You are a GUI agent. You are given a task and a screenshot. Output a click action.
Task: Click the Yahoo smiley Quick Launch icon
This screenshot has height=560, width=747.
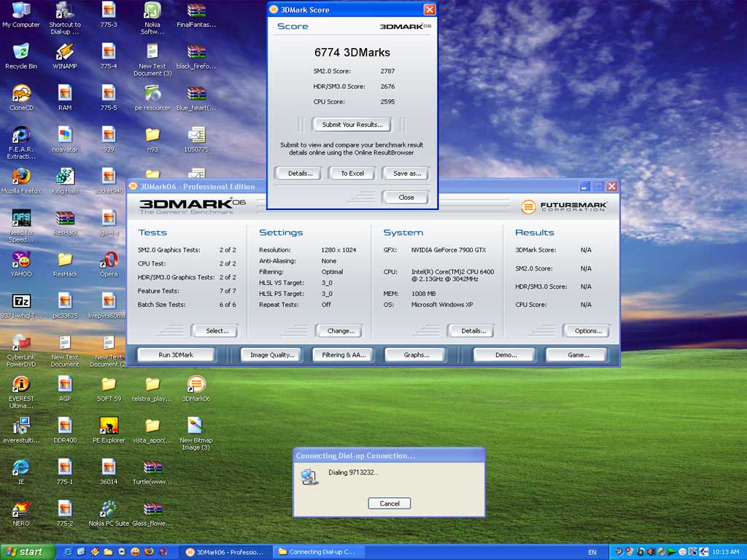135,552
